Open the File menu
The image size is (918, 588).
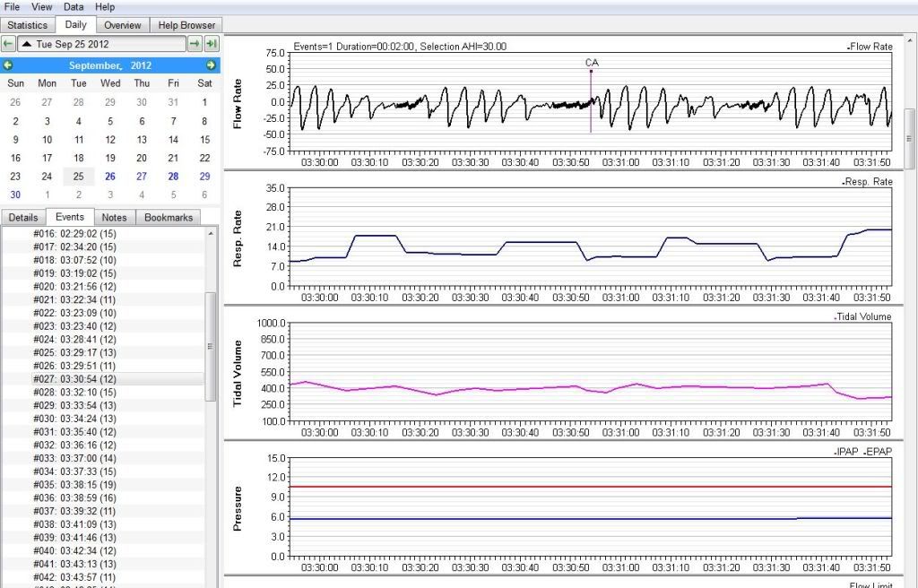[12, 7]
